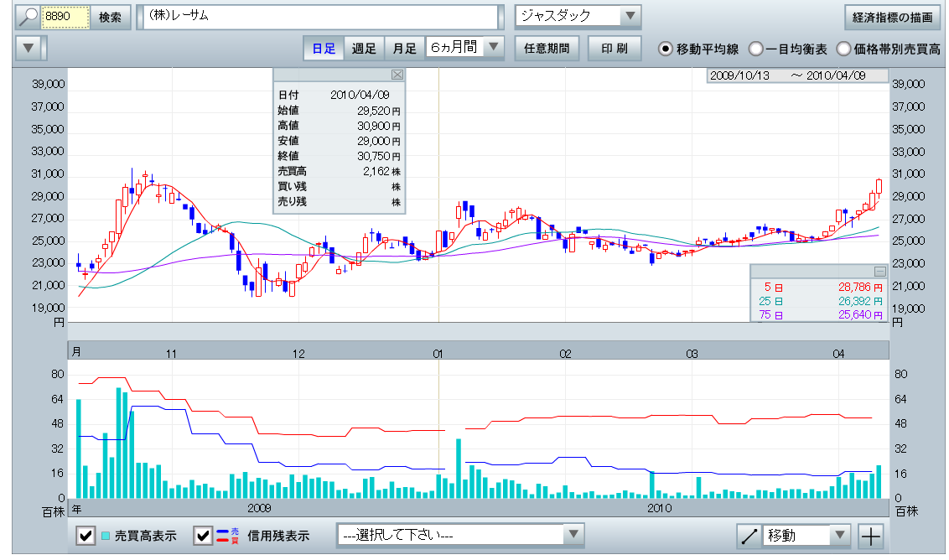Click the magnifier search icon

[x=28, y=17]
